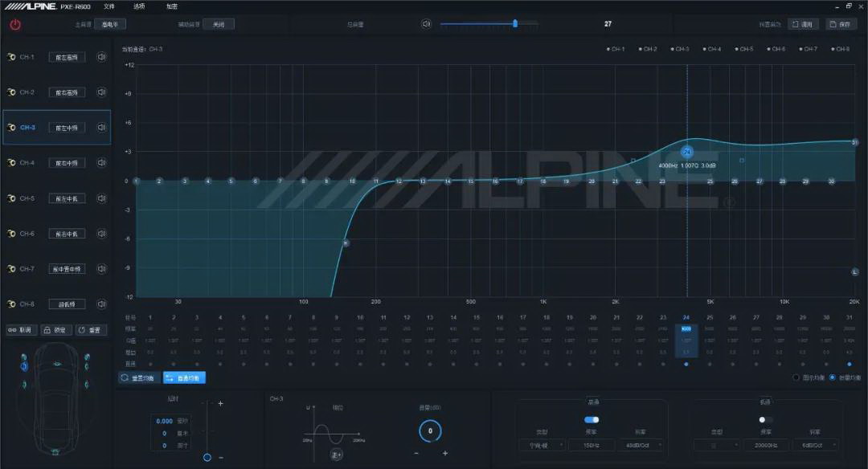Select the subwoofer at the car's rear
Viewport: 868px width, 469px height.
pos(55,452)
